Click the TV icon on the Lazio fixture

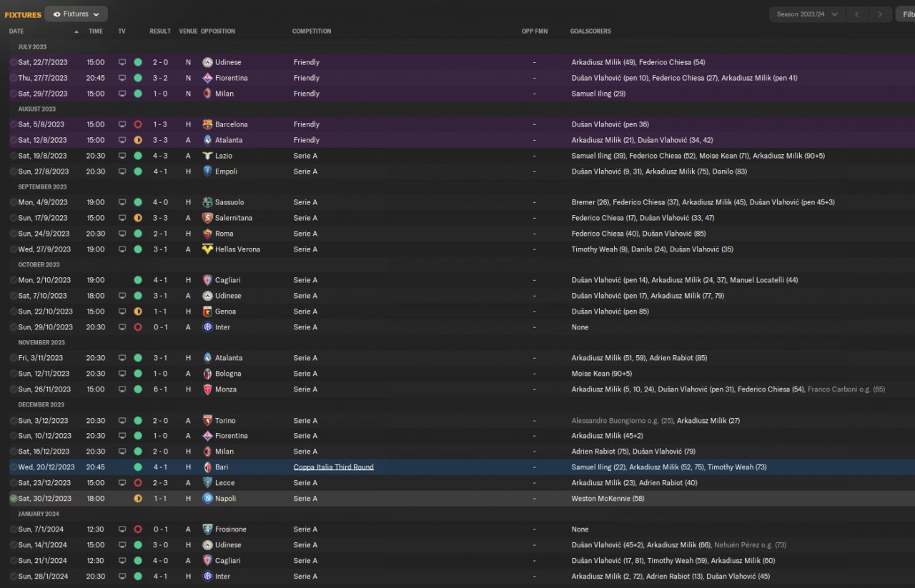point(122,156)
